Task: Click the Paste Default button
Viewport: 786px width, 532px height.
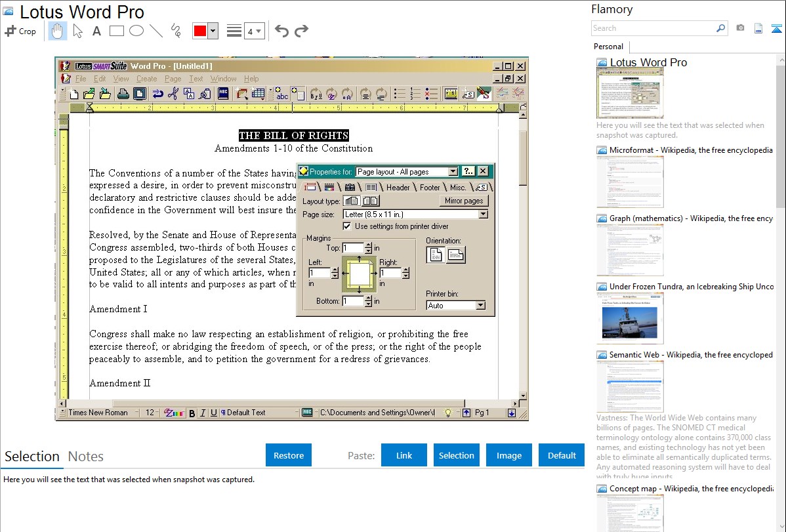Action: [x=562, y=455]
